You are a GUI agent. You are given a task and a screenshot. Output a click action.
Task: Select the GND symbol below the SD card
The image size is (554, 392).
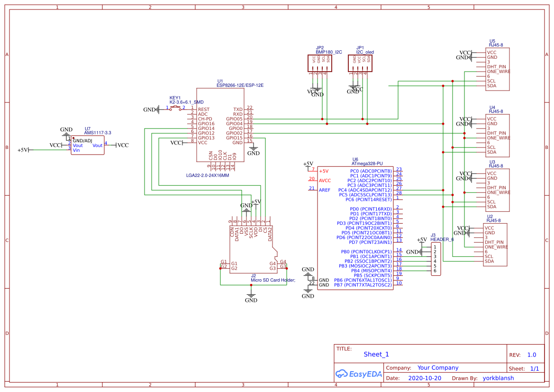pos(251,295)
